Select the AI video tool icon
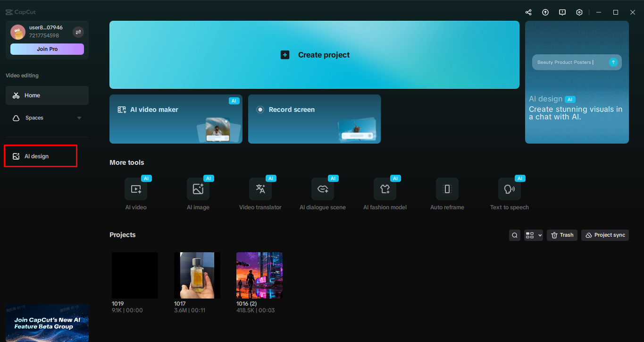Image resolution: width=644 pixels, height=342 pixels. tap(136, 189)
